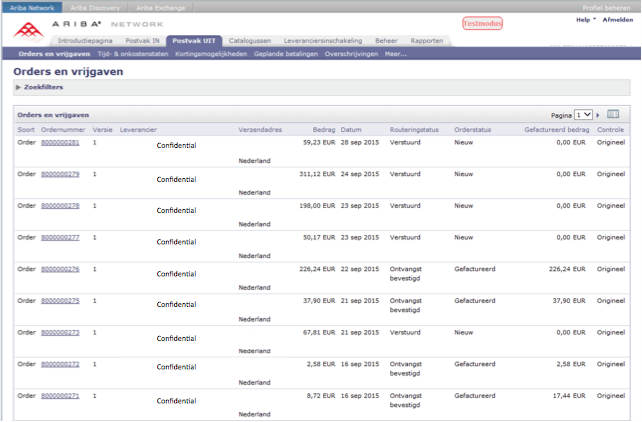Open the Meer... submenu

(x=396, y=54)
